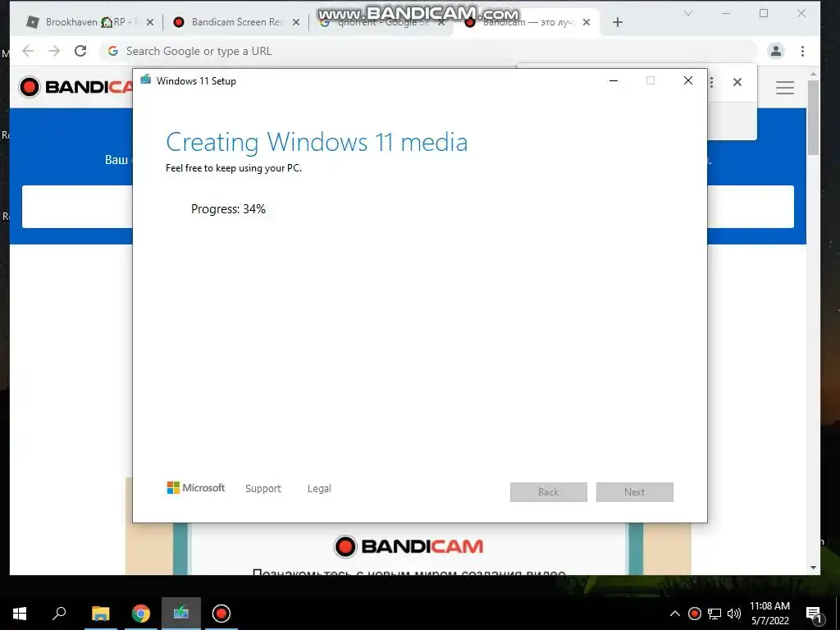Click Bandicam logo in page banner
The width and height of the screenshot is (840, 630).
(409, 546)
